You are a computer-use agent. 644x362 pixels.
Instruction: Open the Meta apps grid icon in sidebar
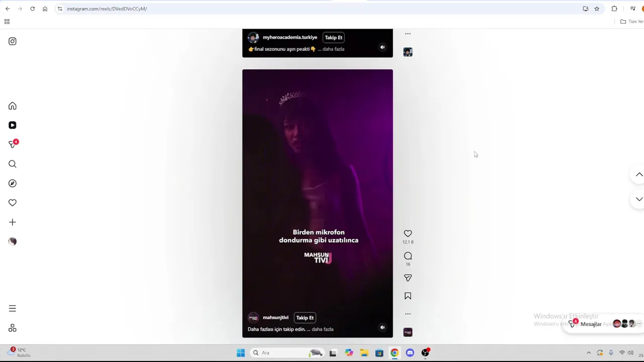point(12,328)
